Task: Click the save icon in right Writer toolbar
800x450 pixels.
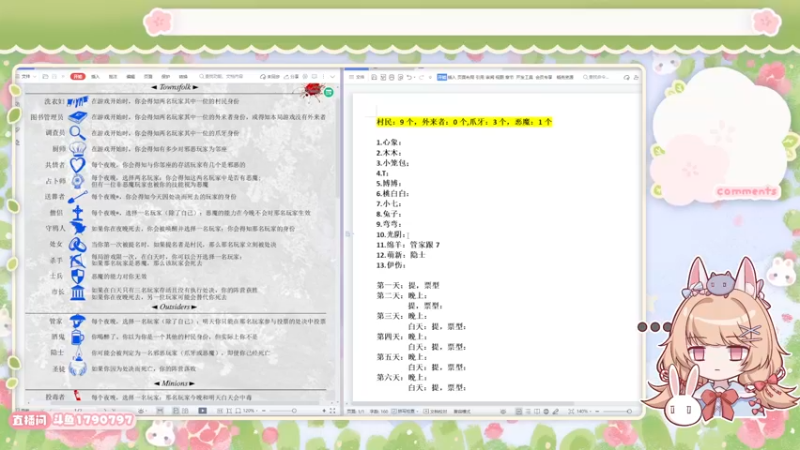Action: pos(374,77)
